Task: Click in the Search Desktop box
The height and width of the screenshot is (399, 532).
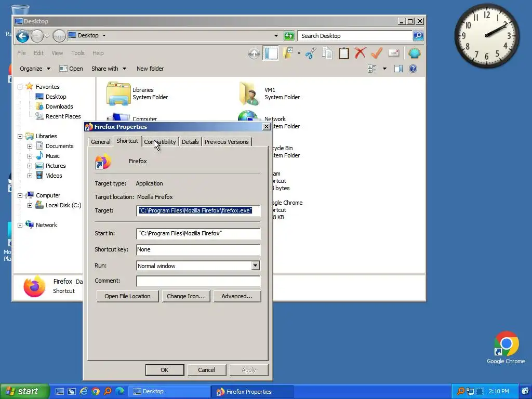Action: tap(355, 36)
